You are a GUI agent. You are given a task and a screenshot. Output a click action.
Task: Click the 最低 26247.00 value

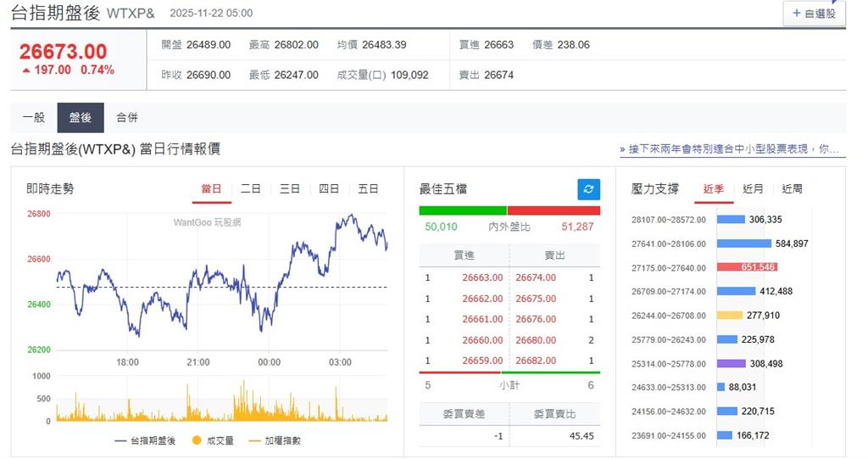pyautogui.click(x=296, y=75)
